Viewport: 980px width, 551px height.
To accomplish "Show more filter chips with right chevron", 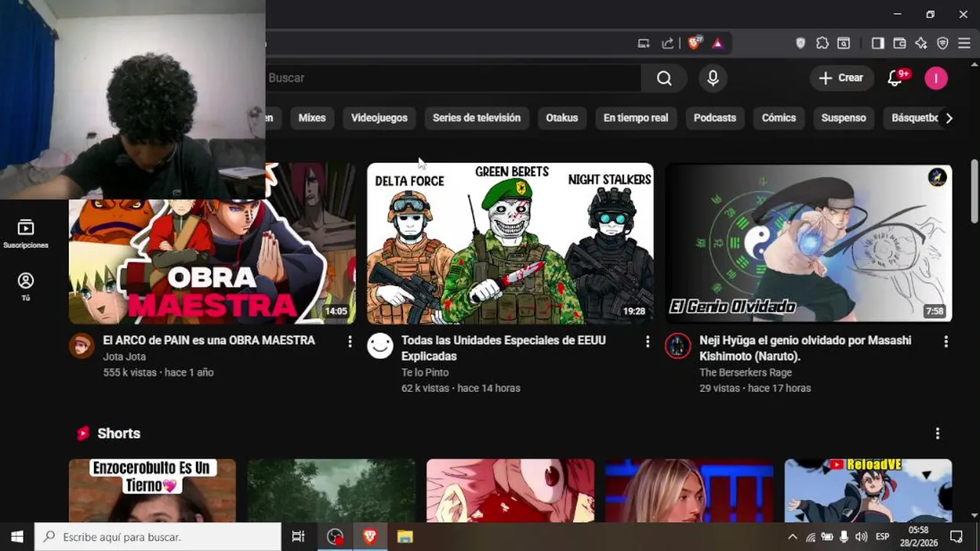I will [949, 118].
